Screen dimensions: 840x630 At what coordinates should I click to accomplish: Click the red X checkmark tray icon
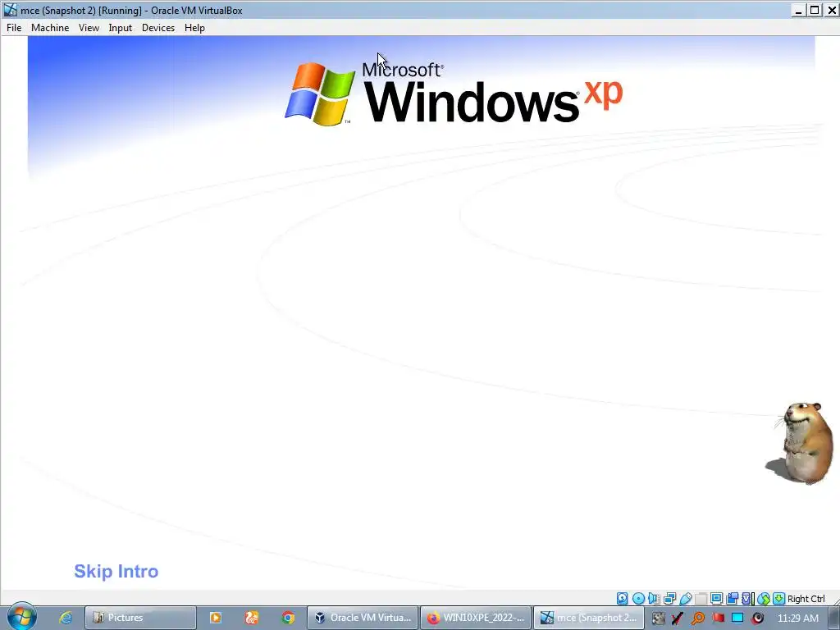[678, 618]
